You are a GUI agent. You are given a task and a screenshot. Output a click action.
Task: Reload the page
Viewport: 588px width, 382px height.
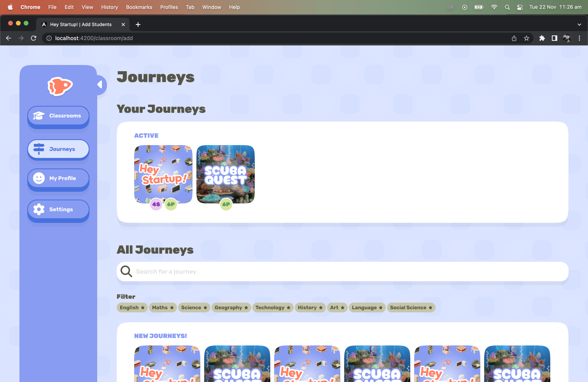[x=33, y=38]
